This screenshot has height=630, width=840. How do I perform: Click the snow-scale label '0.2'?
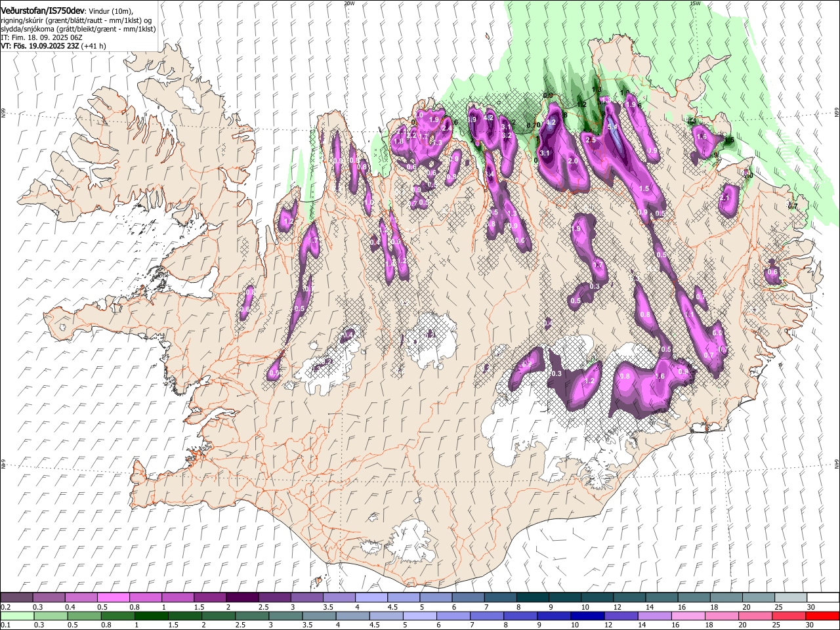pyautogui.click(x=5, y=607)
